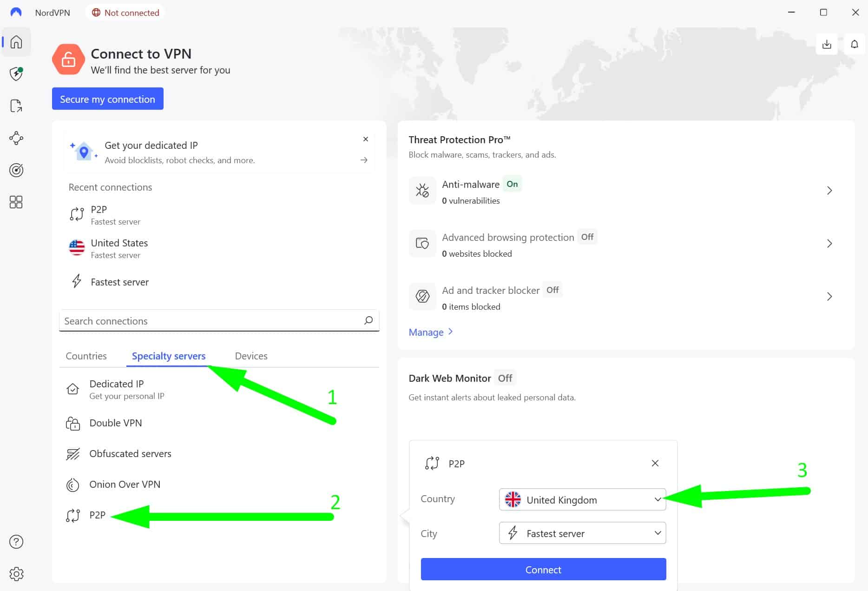Expand Anti-malware details chevron
Viewport: 868px width, 591px height.
coord(829,191)
